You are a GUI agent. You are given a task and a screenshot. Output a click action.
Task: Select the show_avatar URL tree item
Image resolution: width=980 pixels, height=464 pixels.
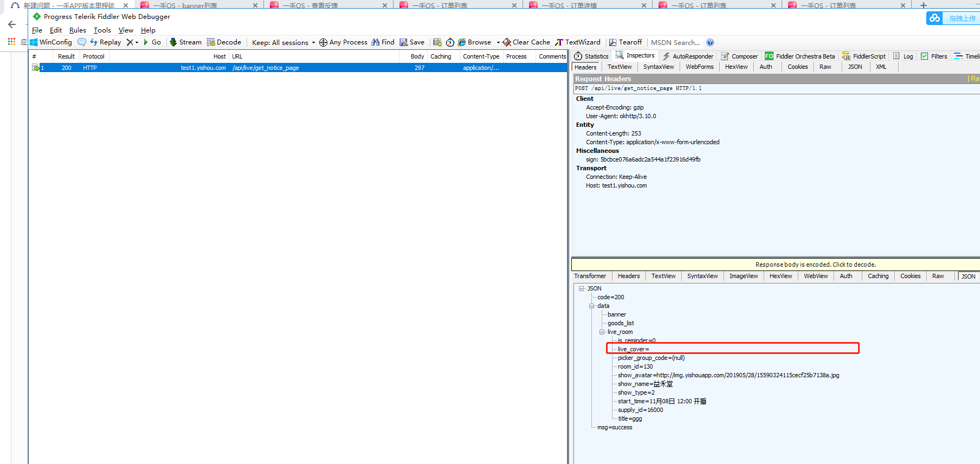[728, 375]
